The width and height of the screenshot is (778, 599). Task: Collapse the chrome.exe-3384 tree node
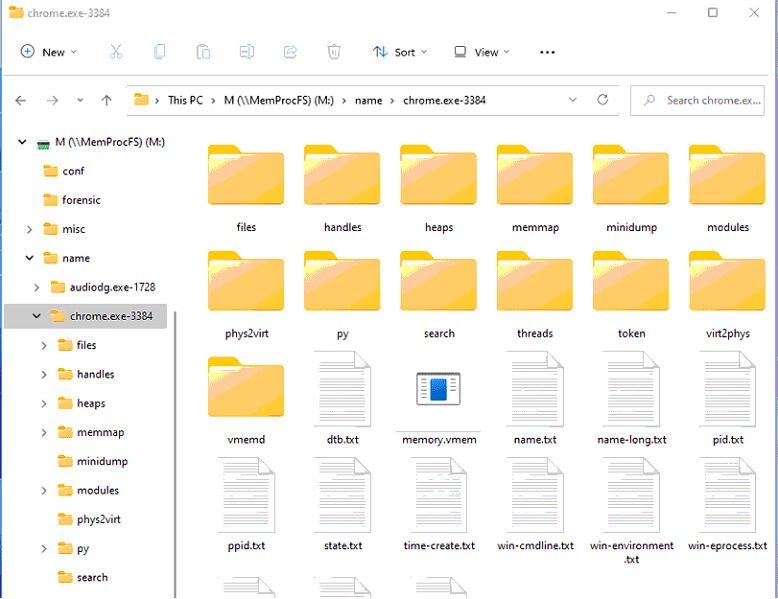[x=37, y=316]
